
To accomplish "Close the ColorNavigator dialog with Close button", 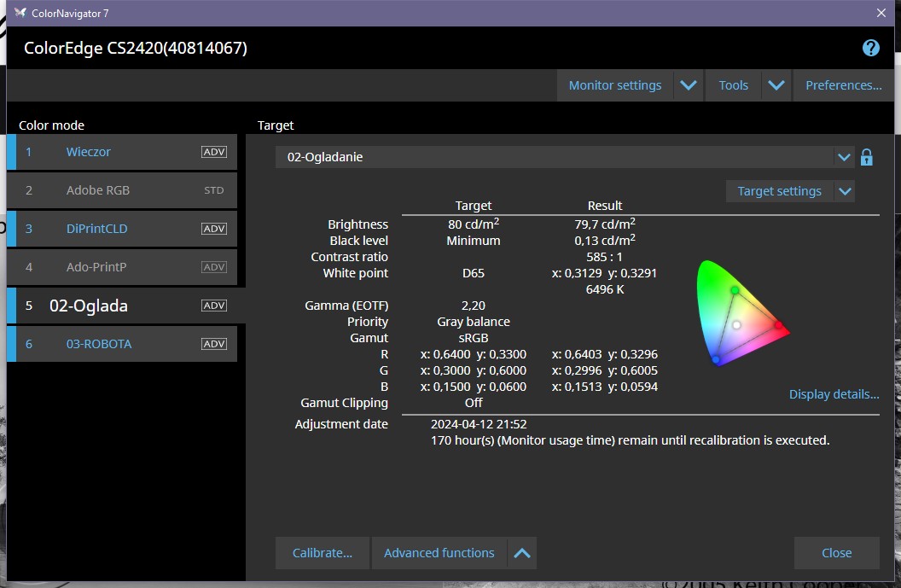I will point(836,553).
